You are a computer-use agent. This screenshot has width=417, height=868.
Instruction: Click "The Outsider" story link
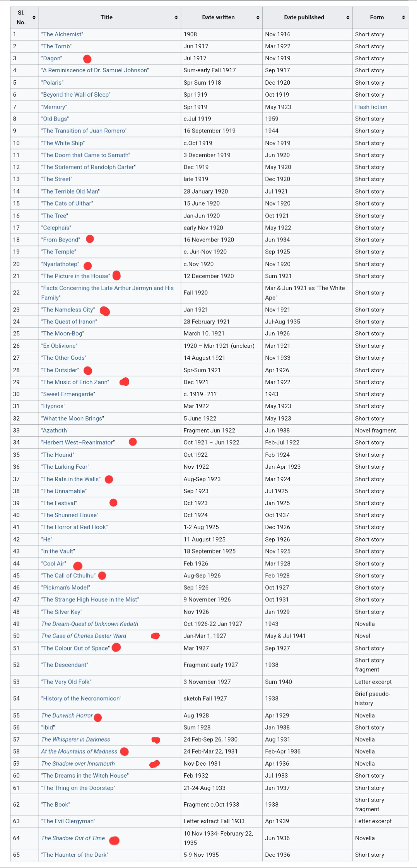tap(60, 370)
